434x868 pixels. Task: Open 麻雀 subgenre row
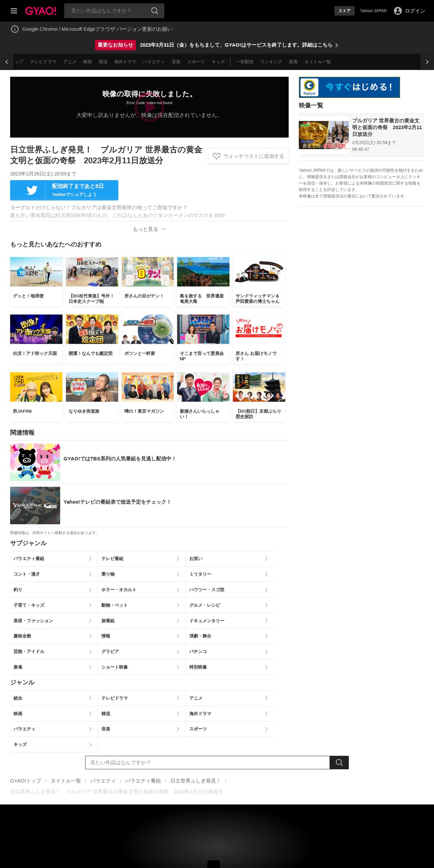[54, 667]
